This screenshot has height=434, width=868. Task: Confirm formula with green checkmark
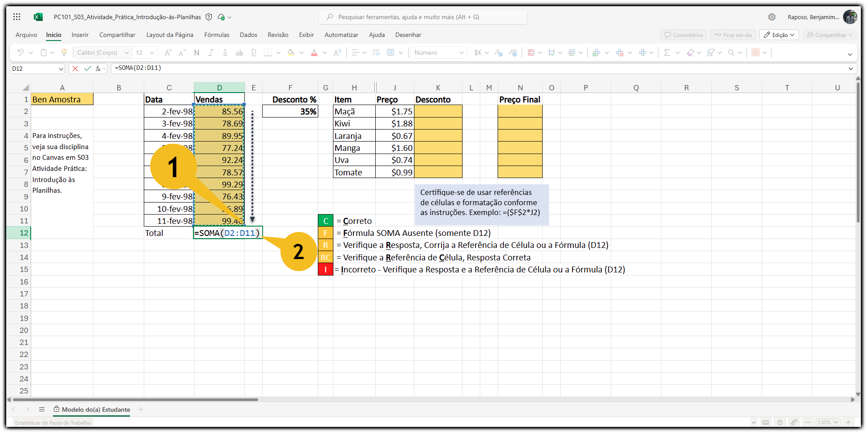point(87,69)
